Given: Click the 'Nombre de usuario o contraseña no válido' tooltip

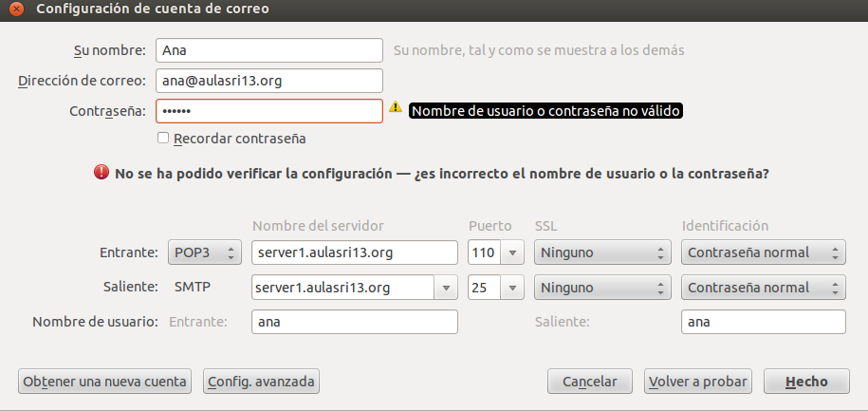Looking at the screenshot, I should coord(545,111).
